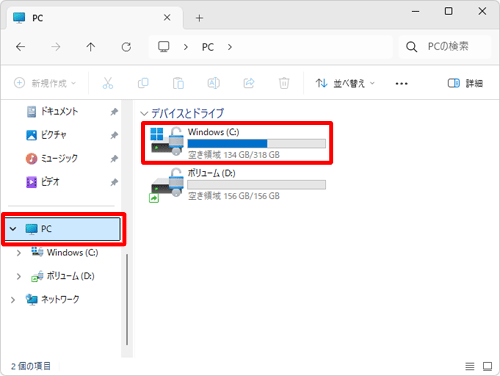Screen dimensions: 500x376
Task: Unpin ドキュメント using its pin icon
Action: pos(114,112)
